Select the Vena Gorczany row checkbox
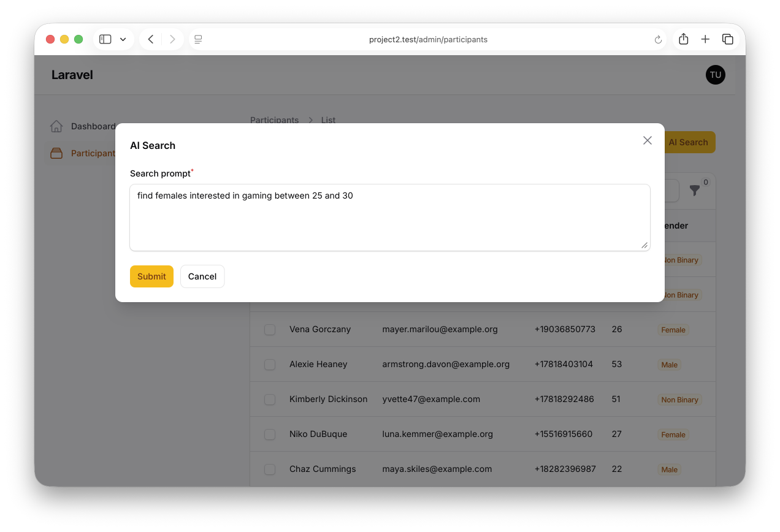 coord(270,330)
